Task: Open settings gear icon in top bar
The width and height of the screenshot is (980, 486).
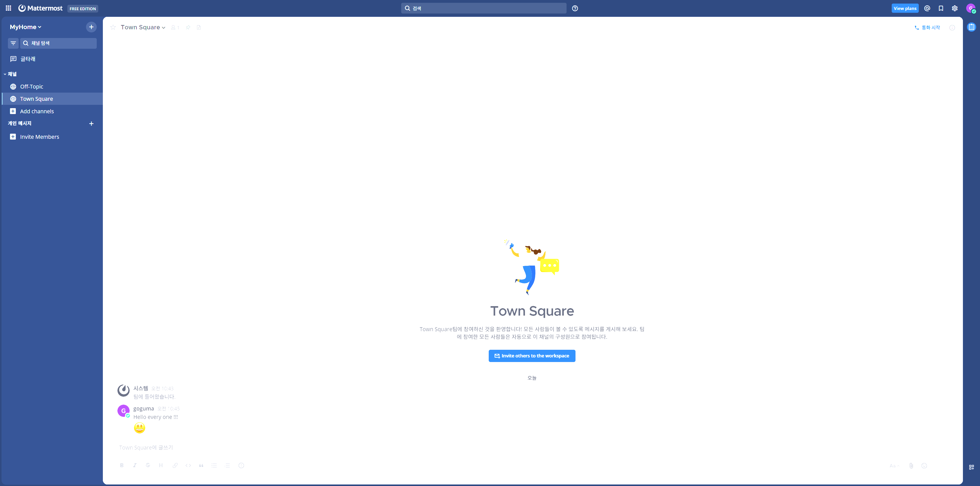Action: pyautogui.click(x=954, y=8)
